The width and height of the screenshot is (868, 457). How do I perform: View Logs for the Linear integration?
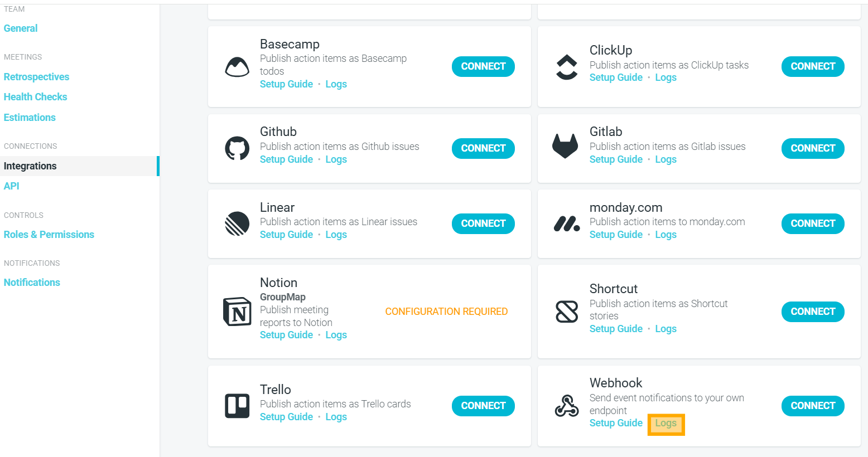click(336, 235)
